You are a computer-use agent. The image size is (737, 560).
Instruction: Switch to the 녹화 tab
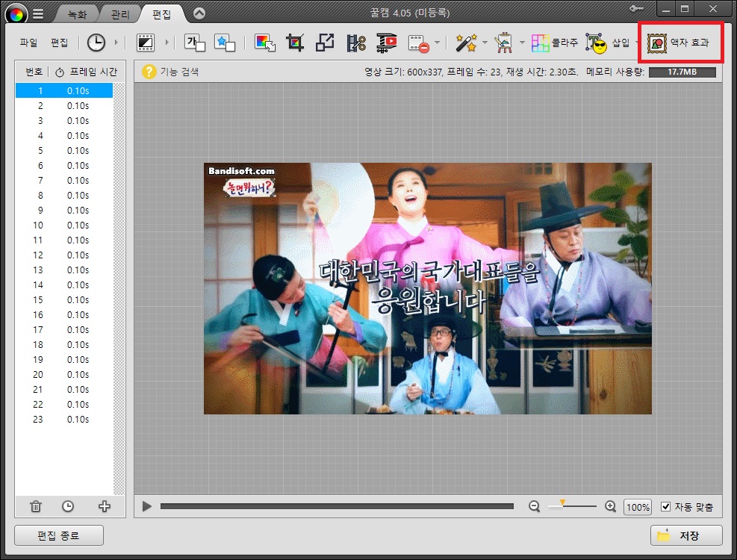[78, 14]
